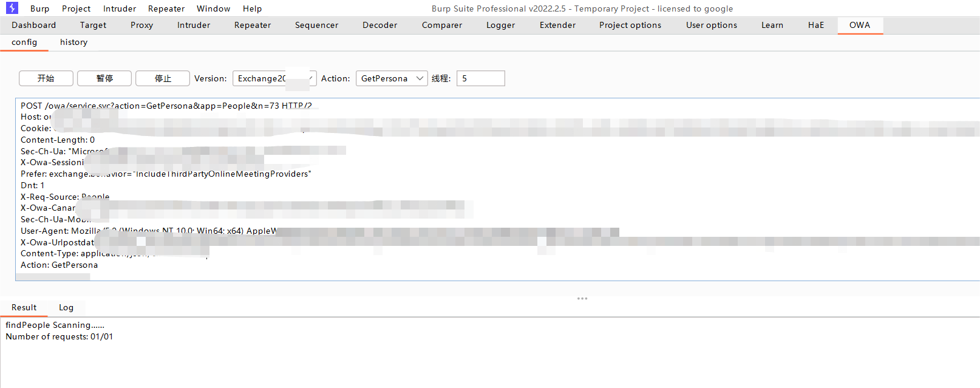
Task: Open the Burp menu
Action: [40, 9]
